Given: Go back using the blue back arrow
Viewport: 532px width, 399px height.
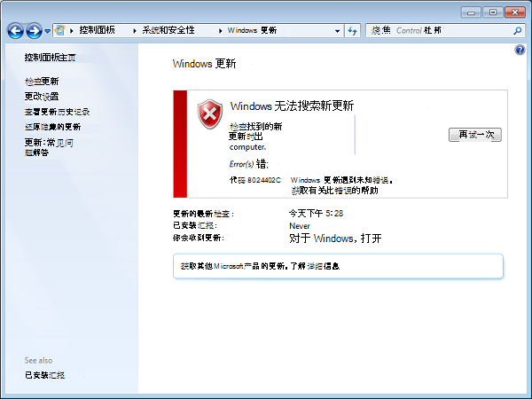Looking at the screenshot, I should [x=16, y=31].
